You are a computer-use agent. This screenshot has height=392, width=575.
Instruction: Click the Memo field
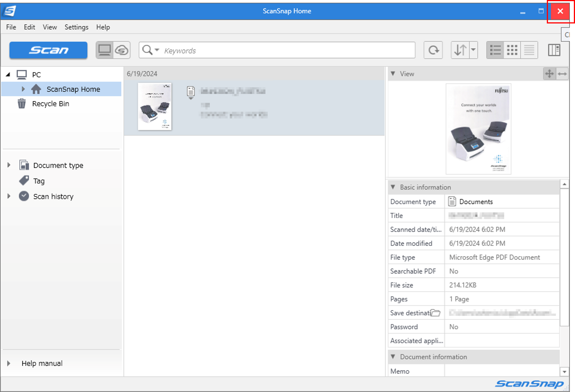[502, 371]
